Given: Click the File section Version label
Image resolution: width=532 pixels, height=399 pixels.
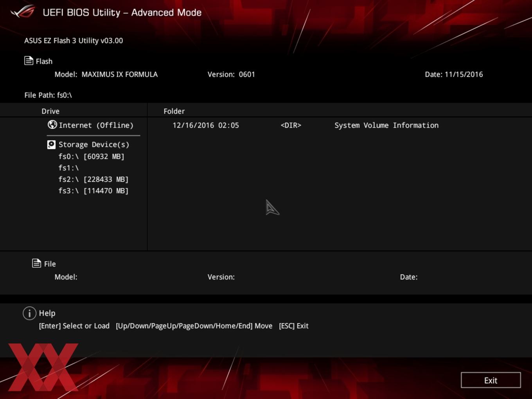Looking at the screenshot, I should [x=221, y=277].
